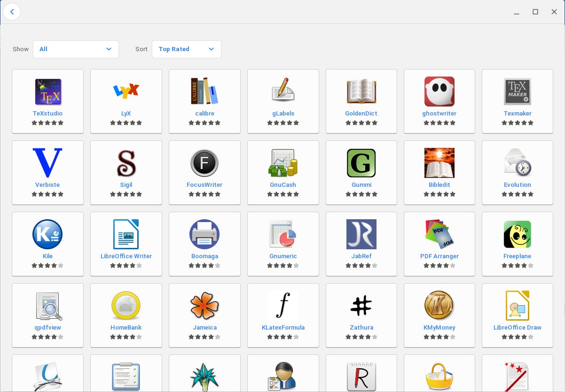The height and width of the screenshot is (392, 565).
Task: Select the calibre books icon
Action: point(204,92)
